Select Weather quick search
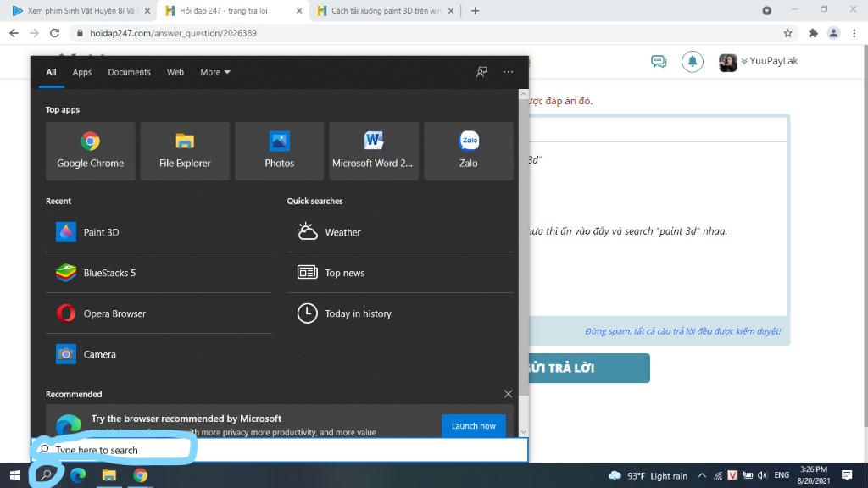Screen dimensions: 868x488 point(400,232)
